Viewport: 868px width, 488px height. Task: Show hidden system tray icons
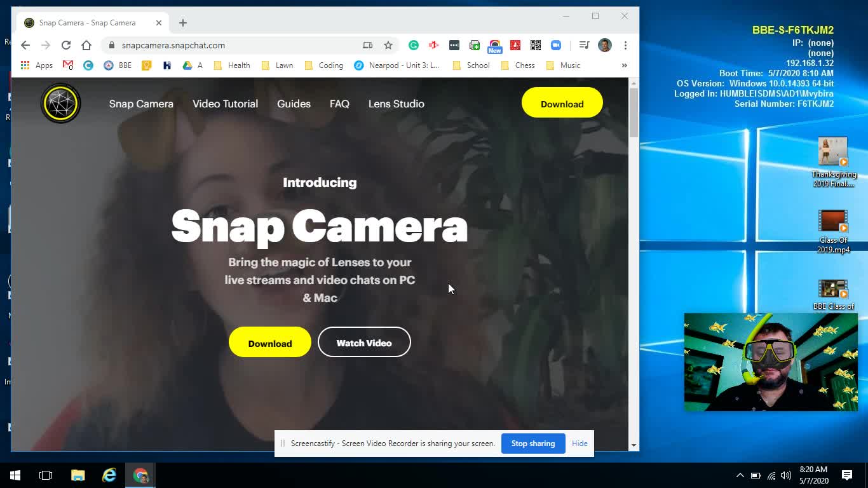pos(740,475)
